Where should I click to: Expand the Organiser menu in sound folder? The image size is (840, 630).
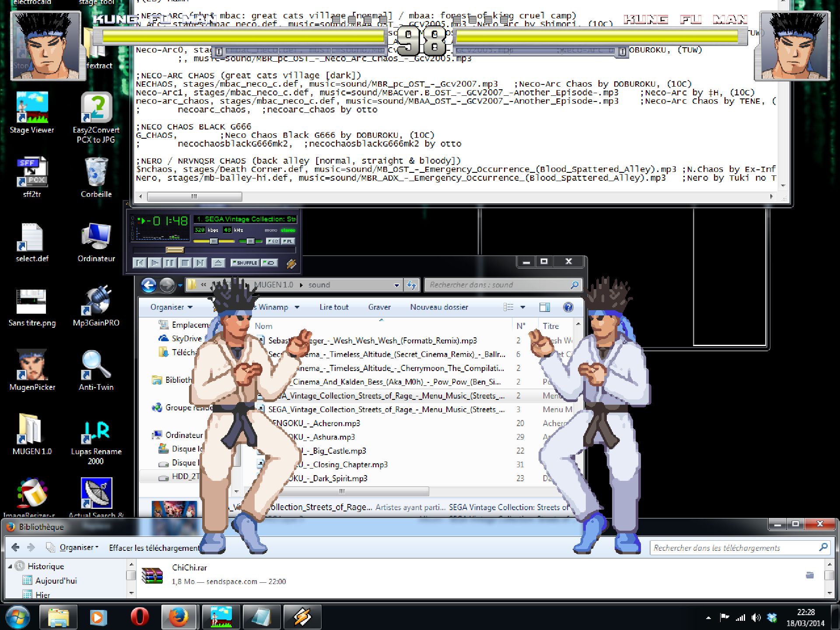coord(171,307)
